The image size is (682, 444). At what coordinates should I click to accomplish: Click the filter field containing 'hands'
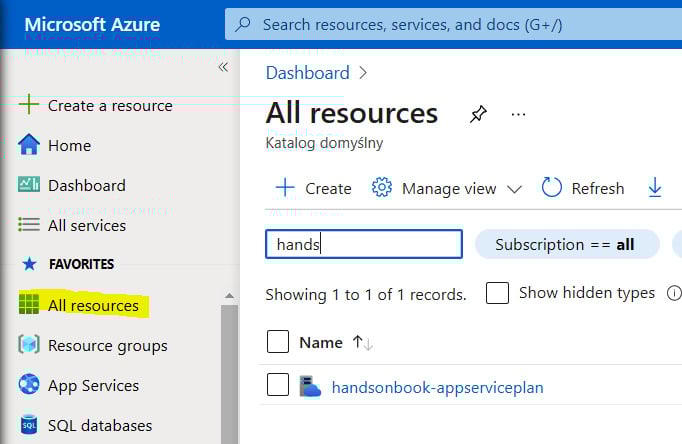click(364, 244)
